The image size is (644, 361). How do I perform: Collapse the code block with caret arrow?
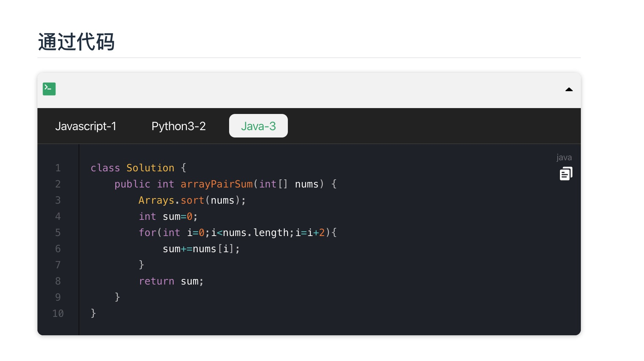point(569,89)
